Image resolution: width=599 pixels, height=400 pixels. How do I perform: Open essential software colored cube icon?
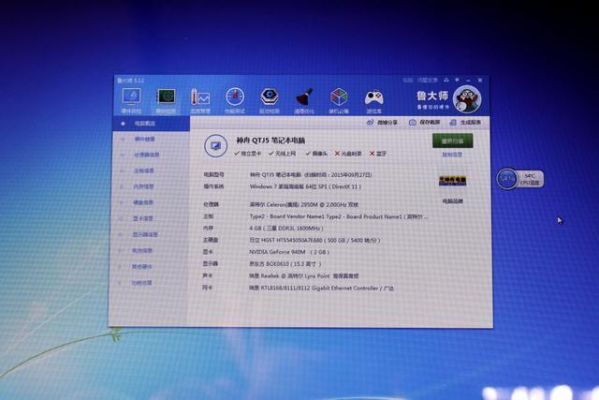click(339, 97)
